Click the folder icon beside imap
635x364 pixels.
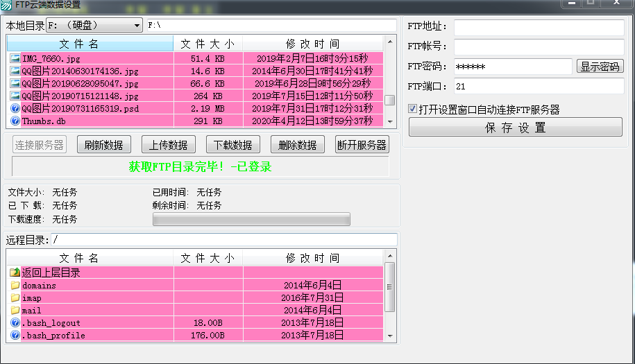coord(15,297)
